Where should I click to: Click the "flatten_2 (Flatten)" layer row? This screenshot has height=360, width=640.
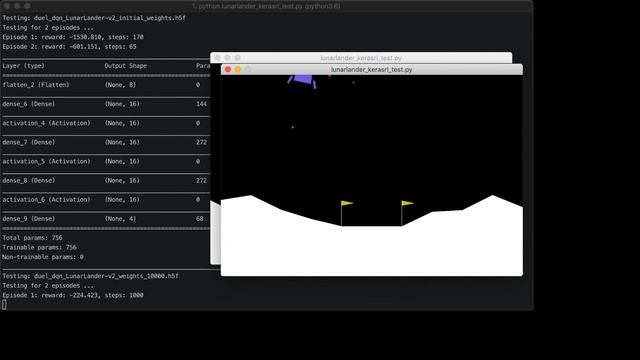36,85
